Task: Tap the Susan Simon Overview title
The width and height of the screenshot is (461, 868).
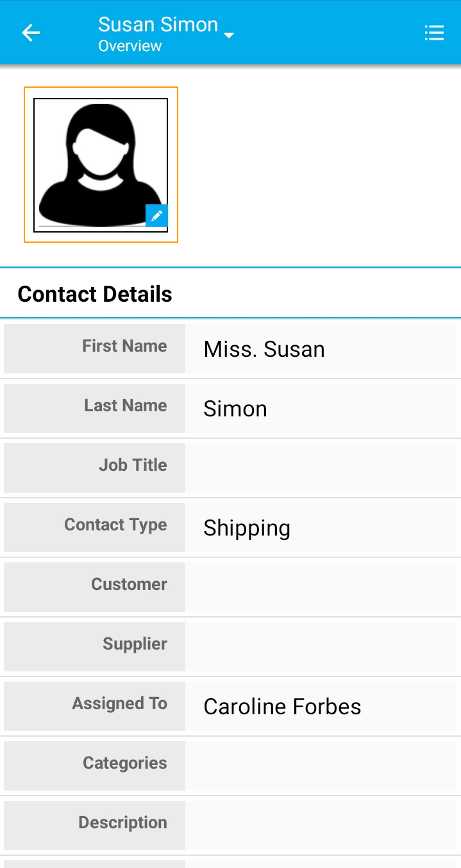Action: (x=158, y=33)
